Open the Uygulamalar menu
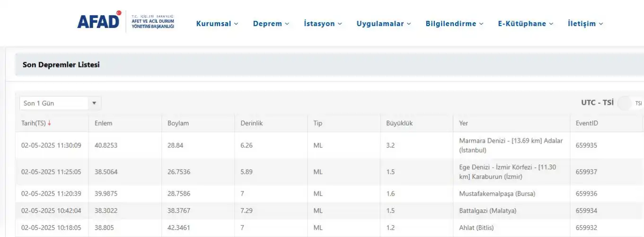This screenshot has height=237, width=644. click(x=384, y=24)
